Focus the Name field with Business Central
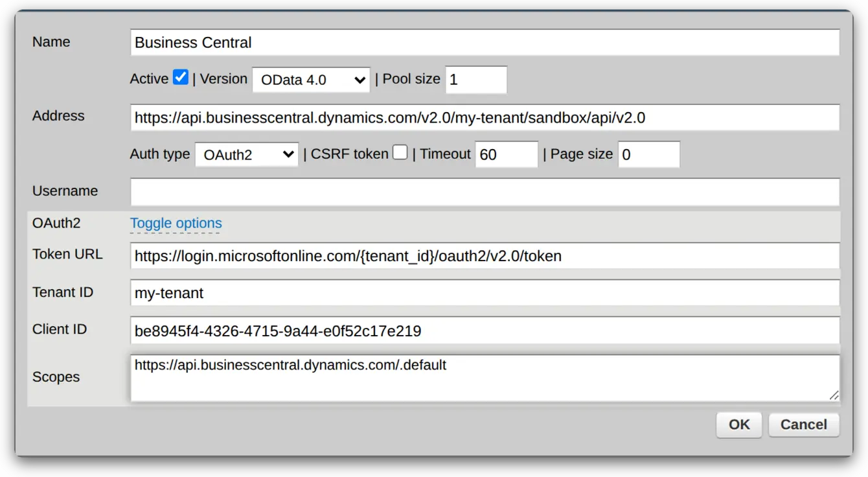Screen dimensions: 868x477 point(485,43)
